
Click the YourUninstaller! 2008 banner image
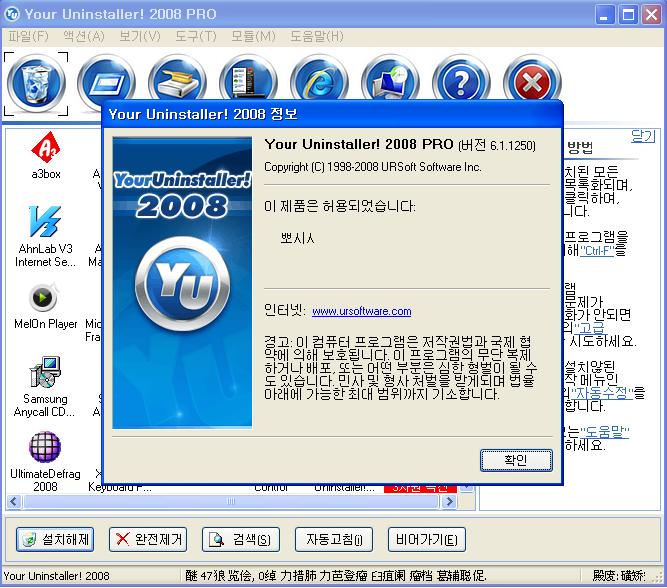182,283
